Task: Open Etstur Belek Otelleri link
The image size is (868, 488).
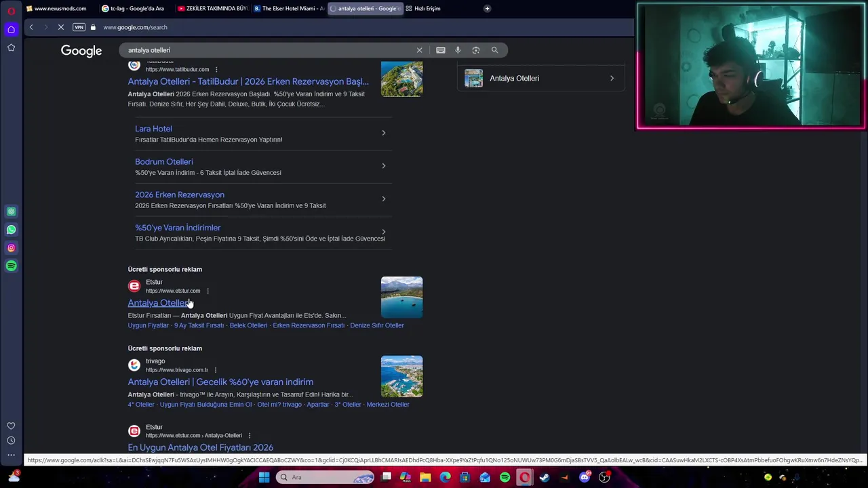Action: coord(248,325)
